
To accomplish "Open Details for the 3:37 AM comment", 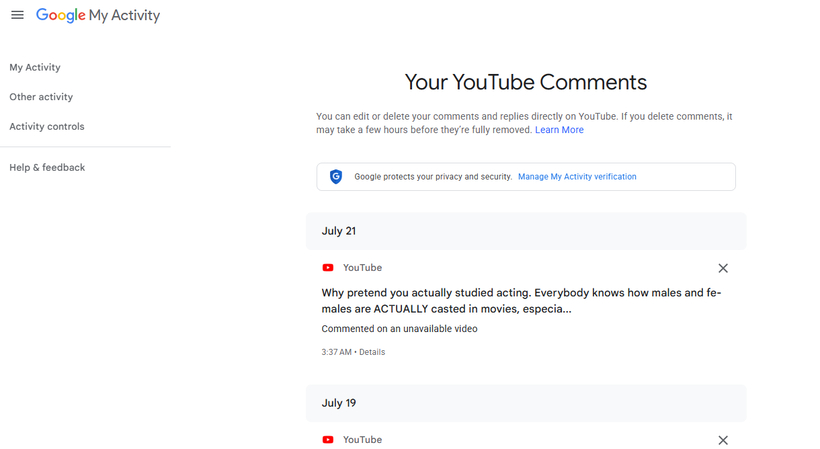I will tap(372, 352).
